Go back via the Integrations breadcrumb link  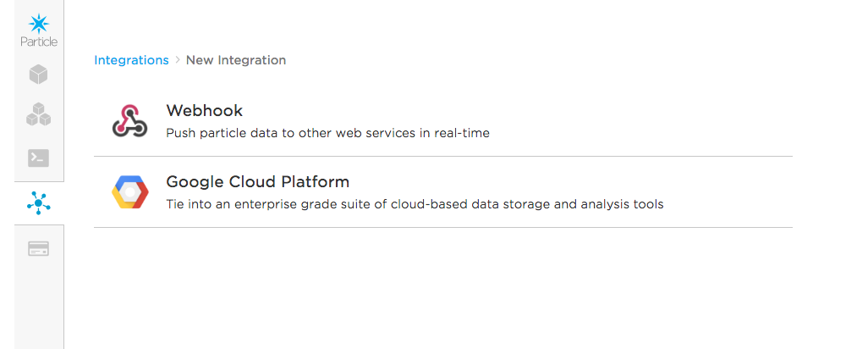pyautogui.click(x=131, y=60)
